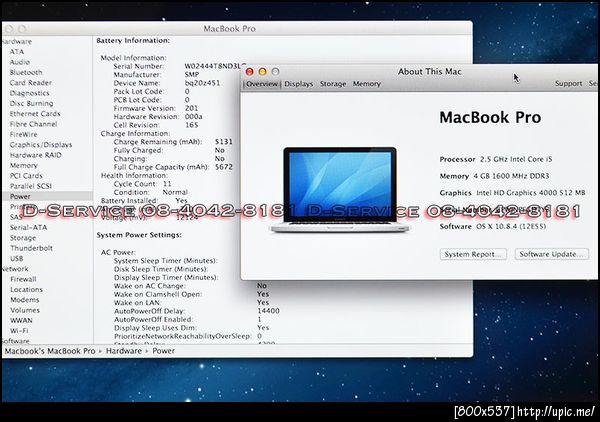Open PCI Cards section

[x=26, y=176]
